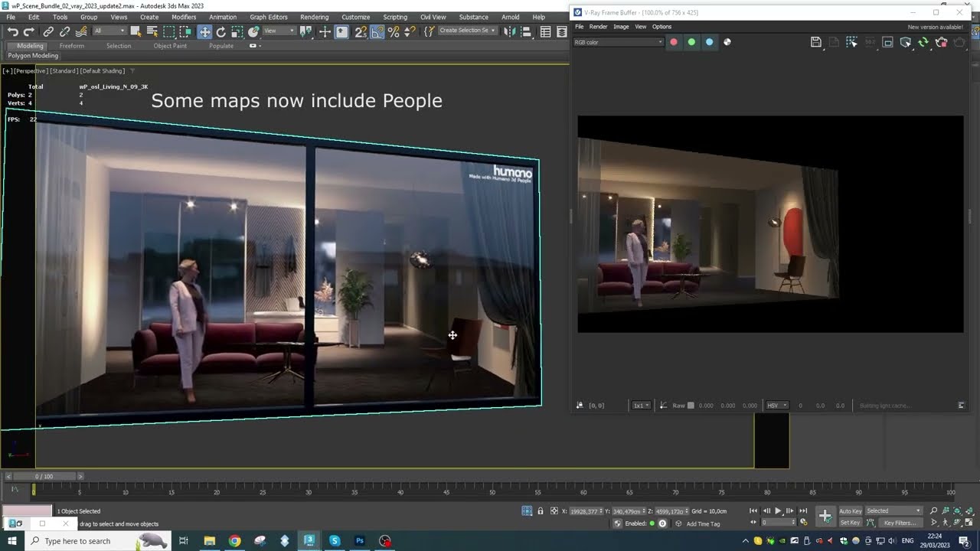980x551 pixels.
Task: Open the RGB color channel dropdown
Action: pyautogui.click(x=619, y=42)
